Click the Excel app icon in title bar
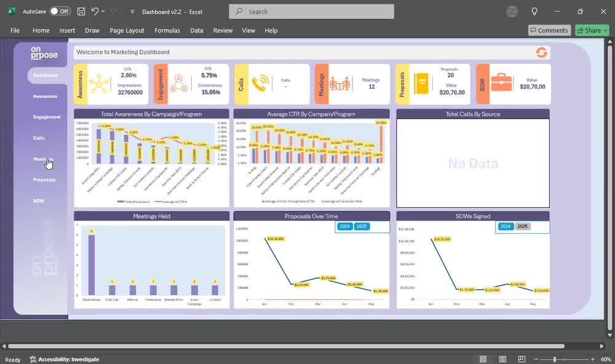The height and width of the screenshot is (364, 615). pos(11,11)
